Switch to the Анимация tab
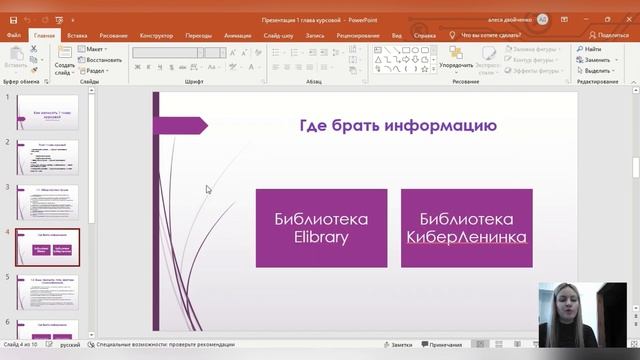Image resolution: width=640 pixels, height=360 pixels. (238, 36)
